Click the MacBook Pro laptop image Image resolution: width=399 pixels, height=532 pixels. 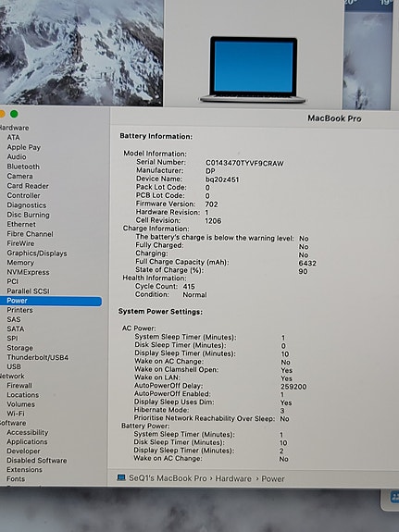(x=253, y=70)
